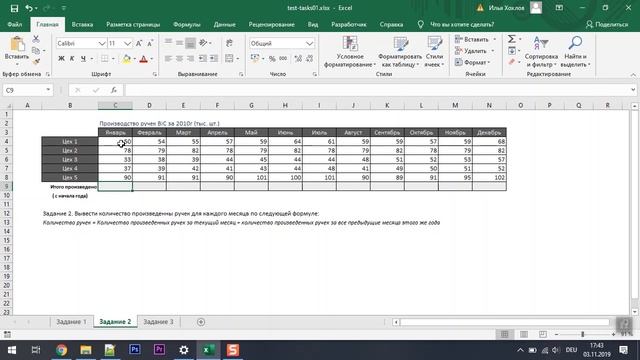This screenshot has width=640, height=360.
Task: Click the zoom slider handle
Action: point(582,334)
